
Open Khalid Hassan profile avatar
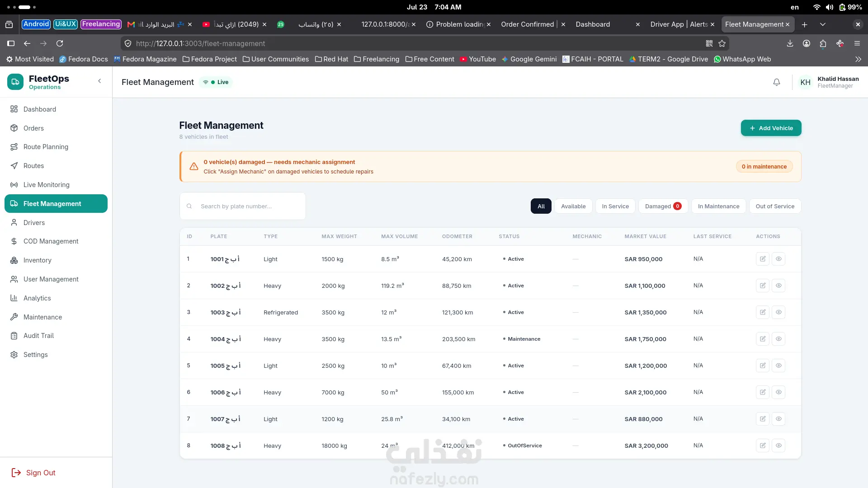pyautogui.click(x=805, y=82)
